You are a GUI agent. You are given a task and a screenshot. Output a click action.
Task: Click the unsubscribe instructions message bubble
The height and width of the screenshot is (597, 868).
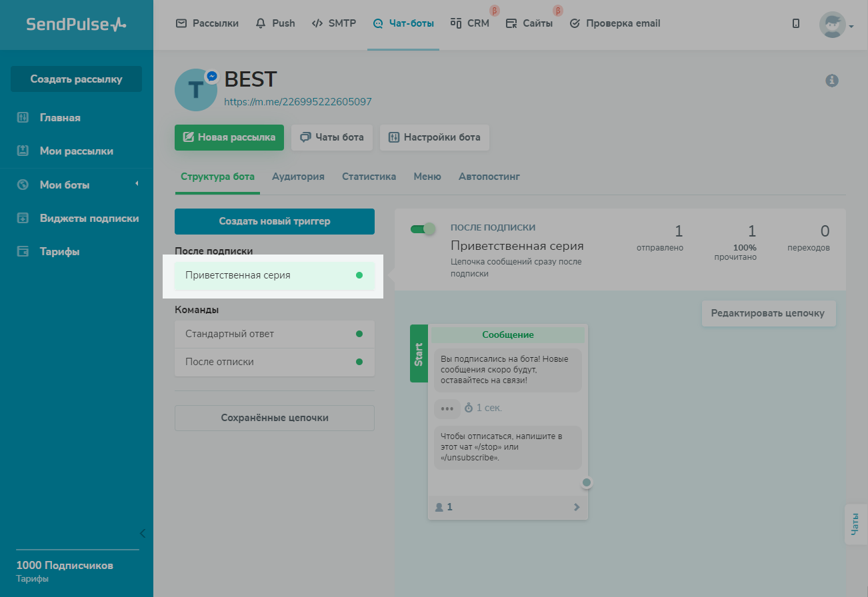tap(508, 447)
